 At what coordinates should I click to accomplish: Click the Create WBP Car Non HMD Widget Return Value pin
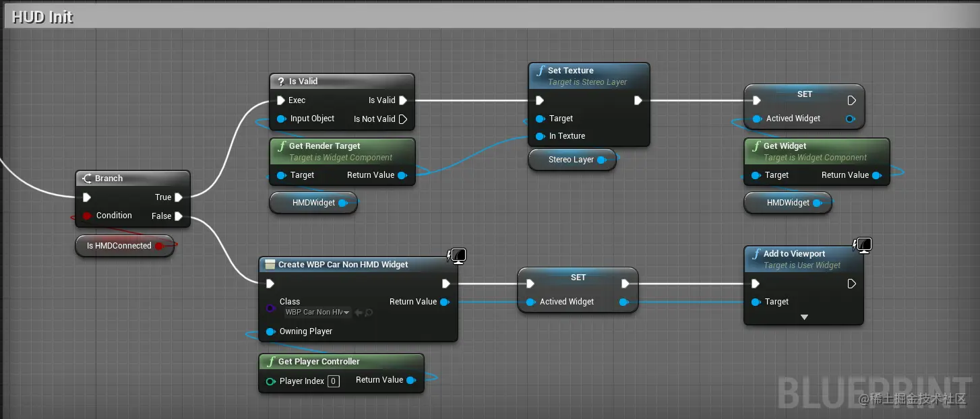(x=445, y=302)
